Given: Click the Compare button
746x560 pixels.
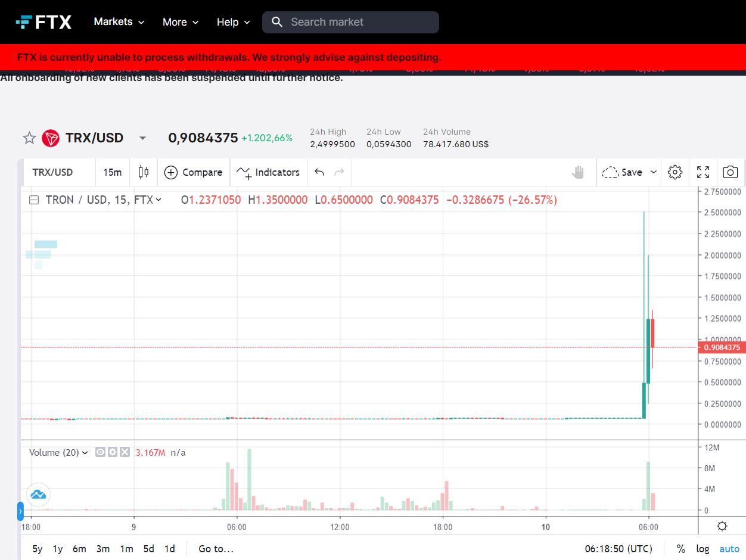Looking at the screenshot, I should tap(194, 172).
